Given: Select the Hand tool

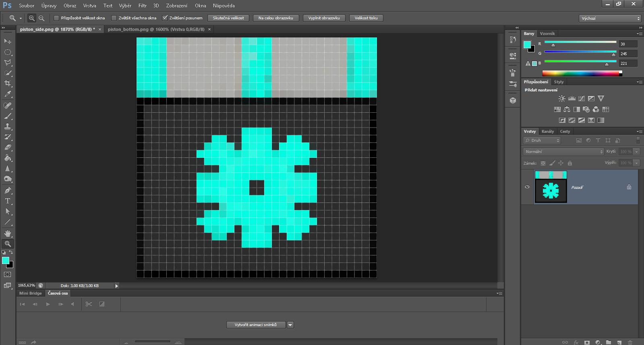Looking at the screenshot, I should click(x=8, y=233).
